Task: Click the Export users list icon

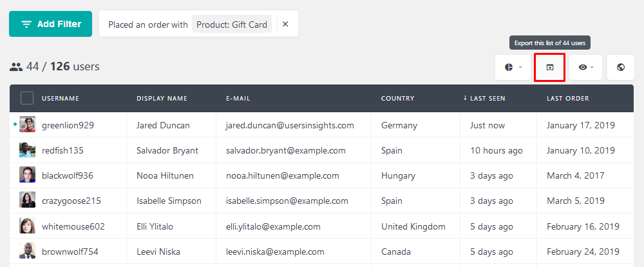Action: (x=550, y=67)
